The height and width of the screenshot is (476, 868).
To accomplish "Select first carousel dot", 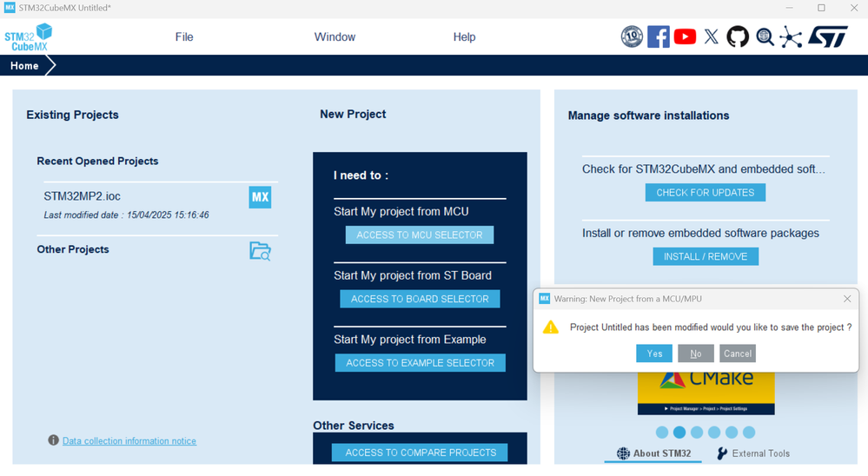I will [x=661, y=433].
